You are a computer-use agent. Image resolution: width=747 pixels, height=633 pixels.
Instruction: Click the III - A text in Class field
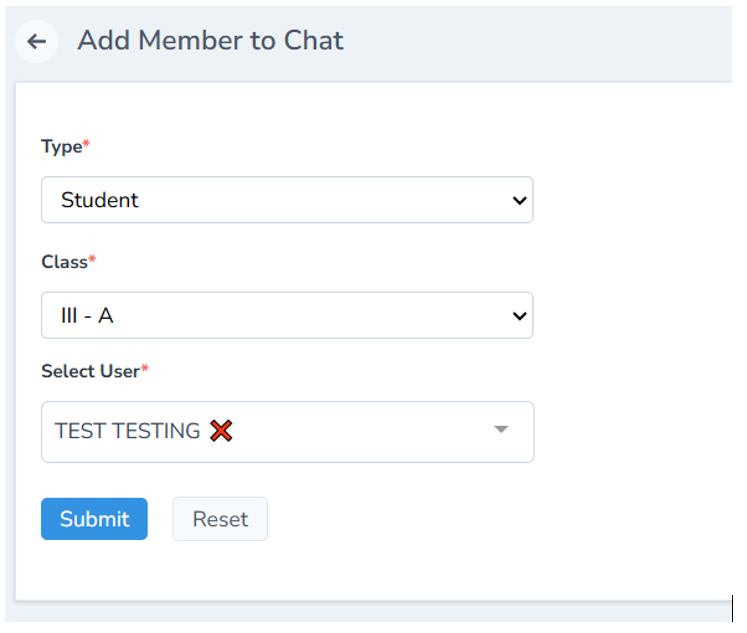point(87,316)
